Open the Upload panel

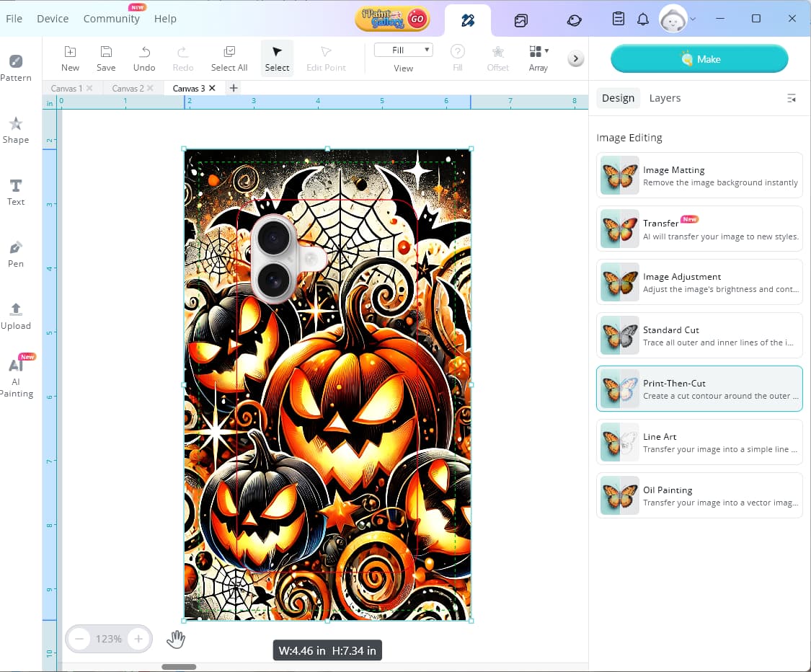16,316
